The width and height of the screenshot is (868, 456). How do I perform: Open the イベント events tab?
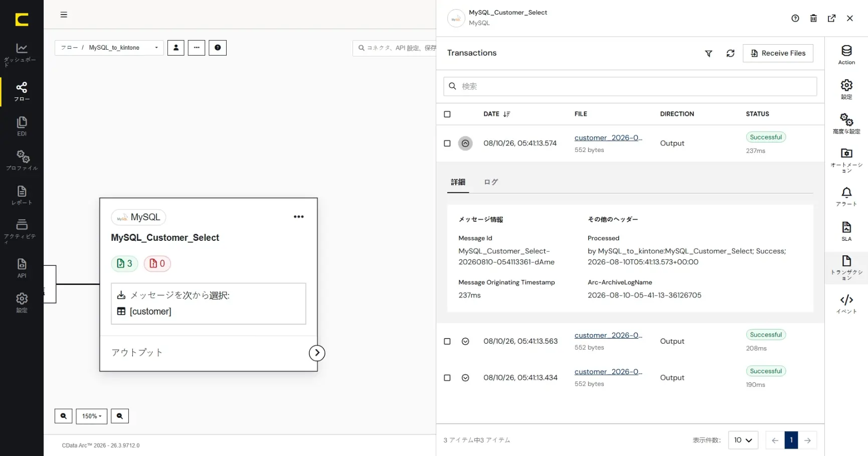[x=846, y=304]
